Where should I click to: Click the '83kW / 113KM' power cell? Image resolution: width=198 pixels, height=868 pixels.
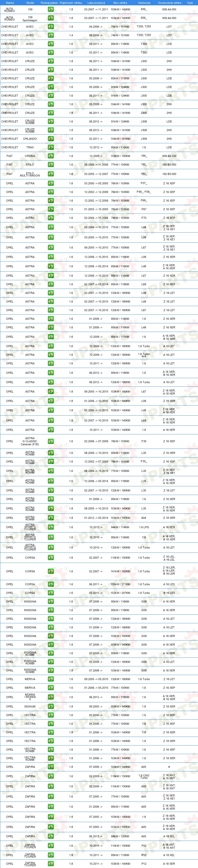coord(121,78)
